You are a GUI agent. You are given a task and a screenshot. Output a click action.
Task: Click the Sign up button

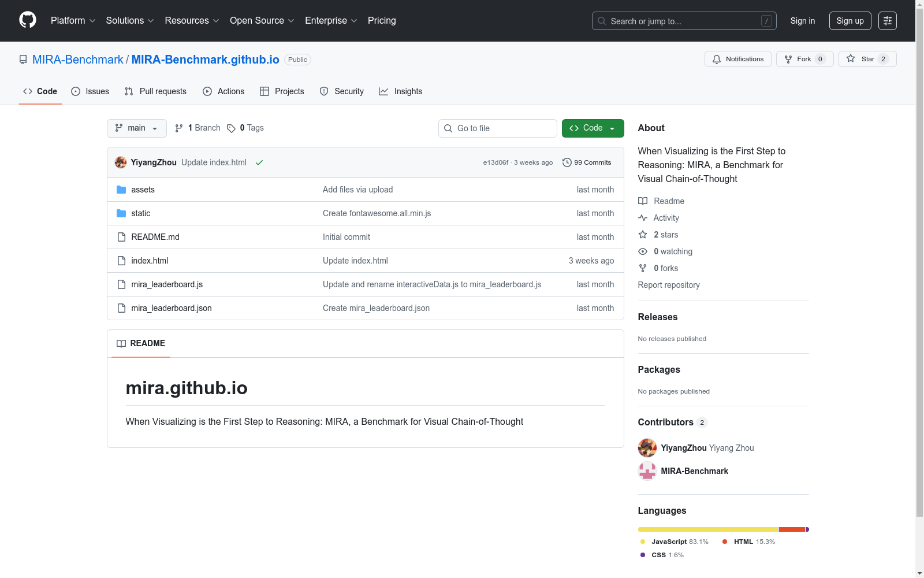click(x=850, y=21)
